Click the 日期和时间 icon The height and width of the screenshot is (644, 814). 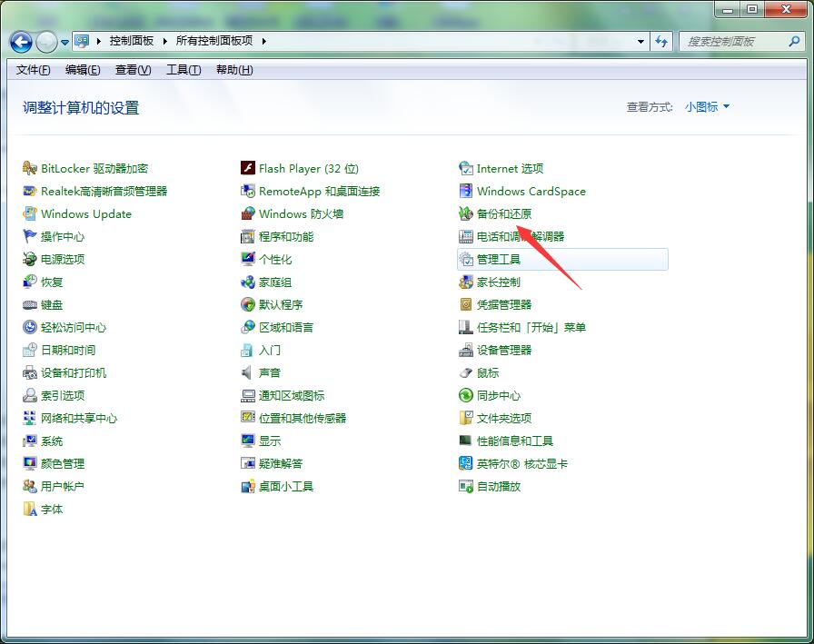(30, 351)
